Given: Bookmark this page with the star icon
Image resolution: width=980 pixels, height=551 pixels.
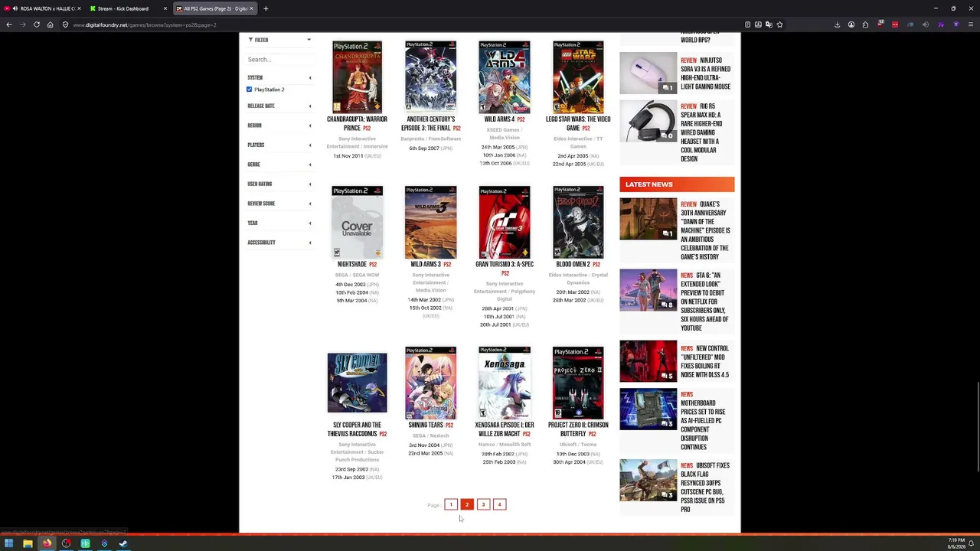Looking at the screenshot, I should tap(779, 24).
